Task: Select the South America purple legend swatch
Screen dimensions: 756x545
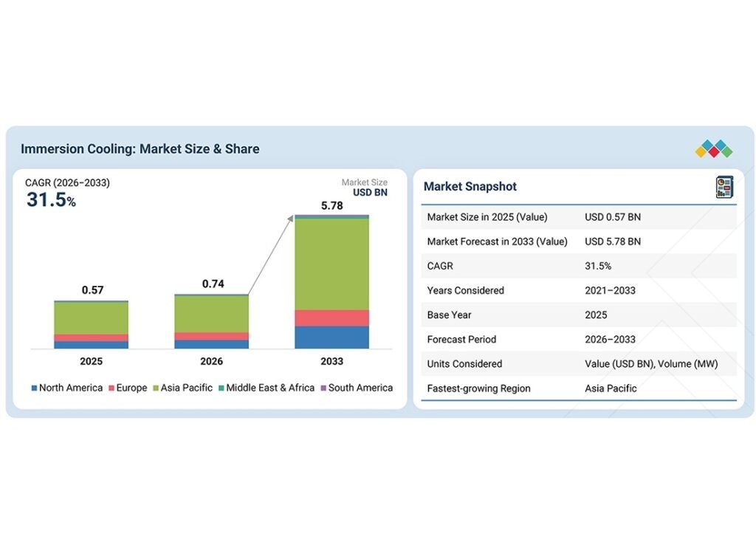Action: 323,388
